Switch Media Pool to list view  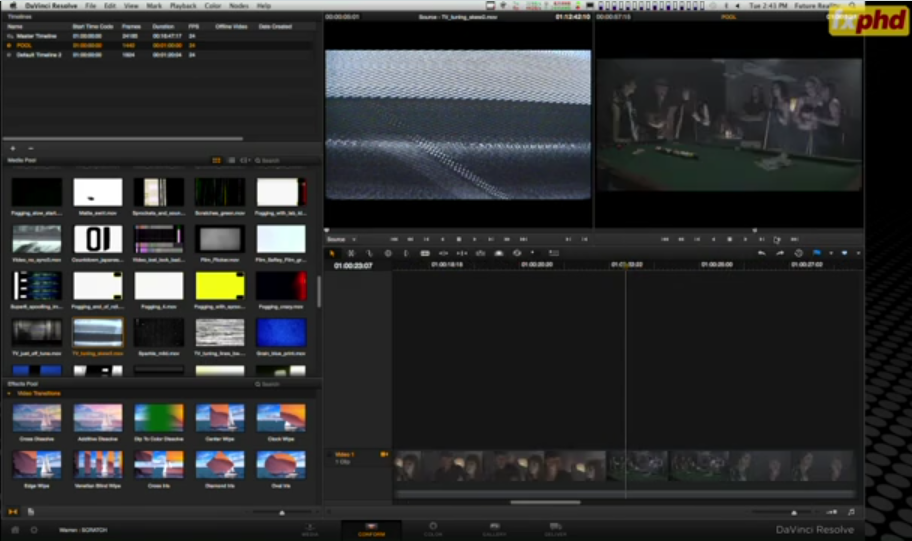pyautogui.click(x=231, y=160)
